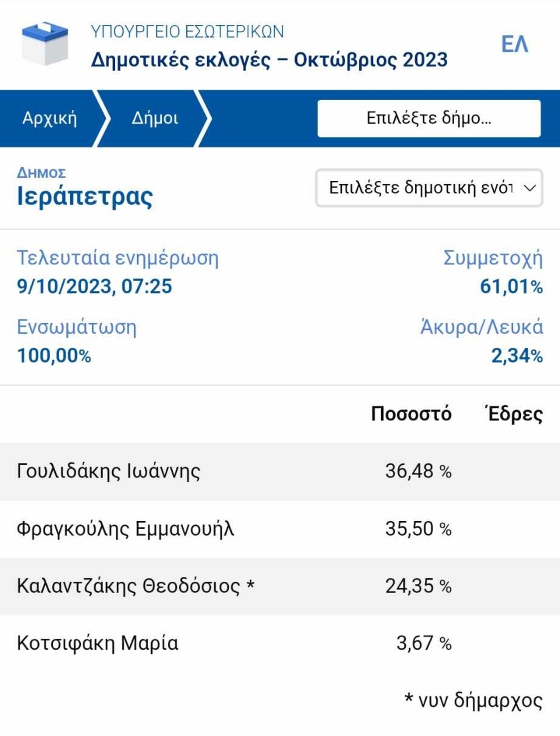Viewport: 560px width, 736px height.
Task: Click the 36,48 % percentage value
Action: click(x=418, y=471)
